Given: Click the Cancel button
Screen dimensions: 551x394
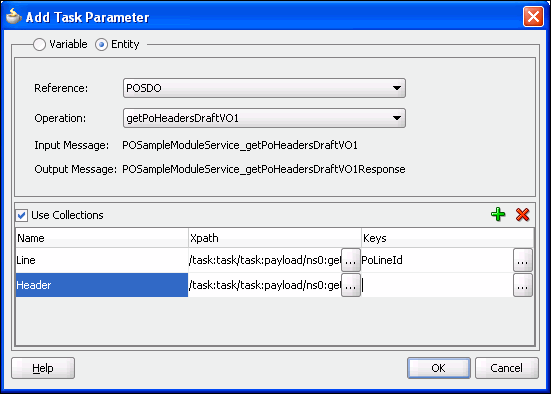Looking at the screenshot, I should point(507,368).
